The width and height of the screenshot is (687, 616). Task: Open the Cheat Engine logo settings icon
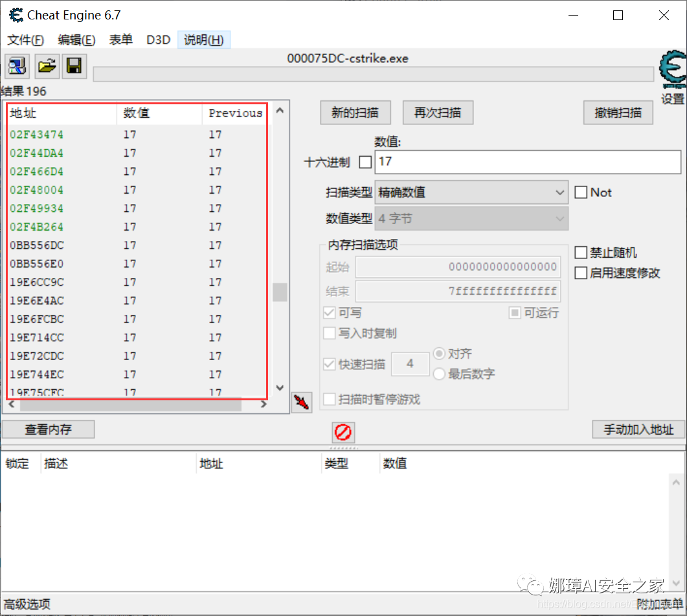click(x=673, y=69)
